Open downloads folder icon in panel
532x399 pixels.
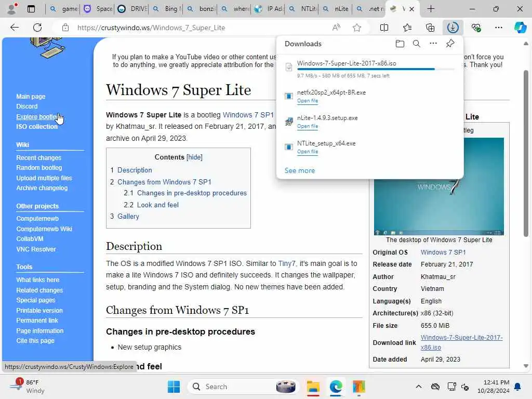coord(400,44)
